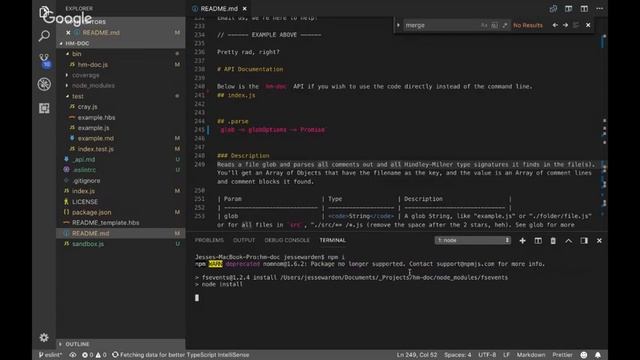This screenshot has width=640, height=360.
Task: Open the Manage settings gear
Action: [x=44, y=337]
